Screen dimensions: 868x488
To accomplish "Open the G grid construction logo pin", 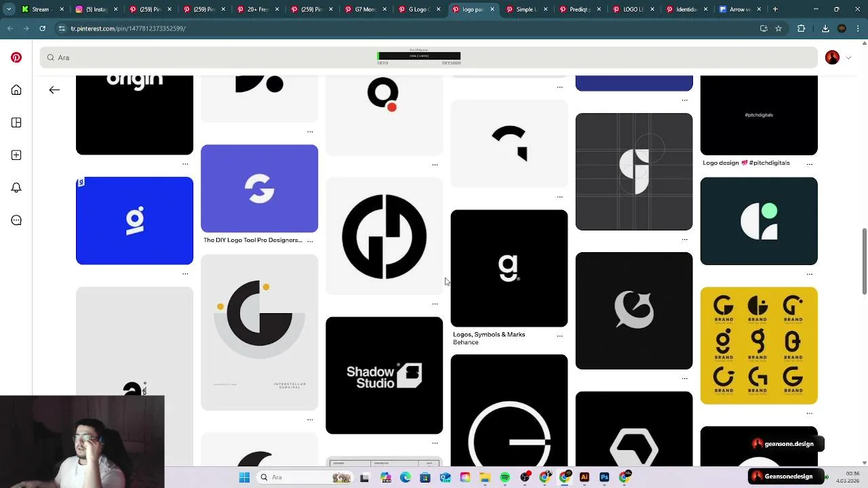I will tap(633, 171).
